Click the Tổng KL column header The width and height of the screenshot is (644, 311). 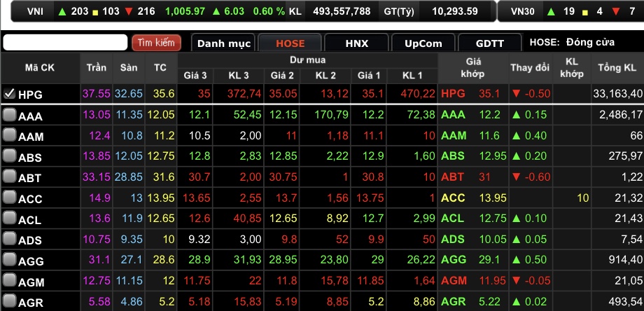(x=617, y=68)
